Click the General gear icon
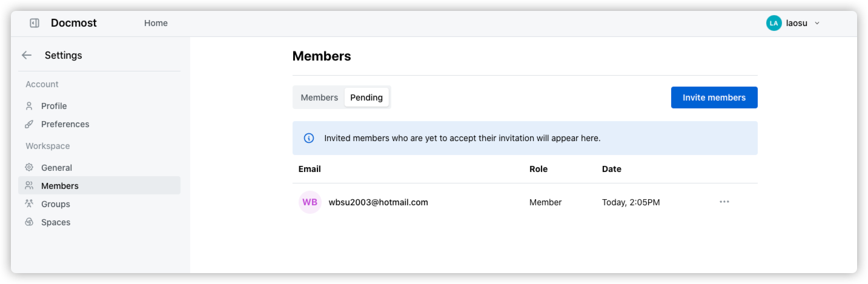The height and width of the screenshot is (284, 868). click(29, 168)
